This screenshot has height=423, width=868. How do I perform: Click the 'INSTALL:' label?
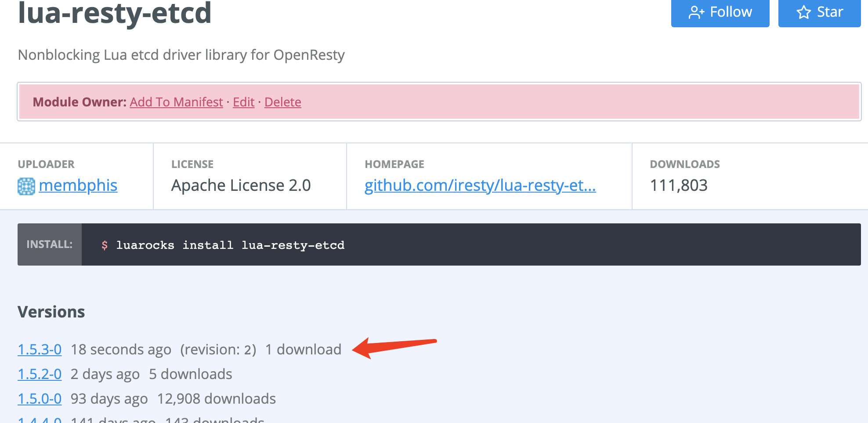coord(50,244)
